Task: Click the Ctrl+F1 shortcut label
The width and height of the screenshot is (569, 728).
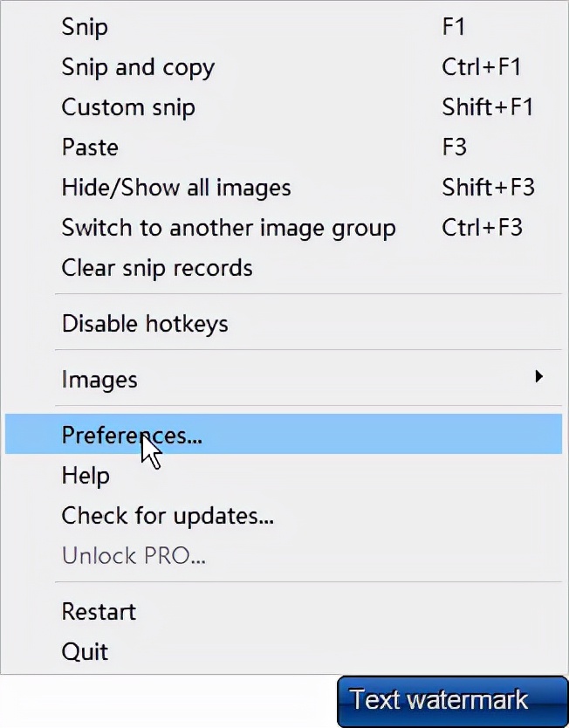Action: (482, 67)
